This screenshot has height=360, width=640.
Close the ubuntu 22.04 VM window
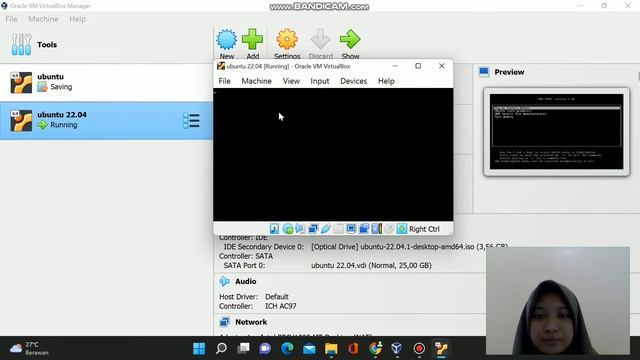point(442,66)
